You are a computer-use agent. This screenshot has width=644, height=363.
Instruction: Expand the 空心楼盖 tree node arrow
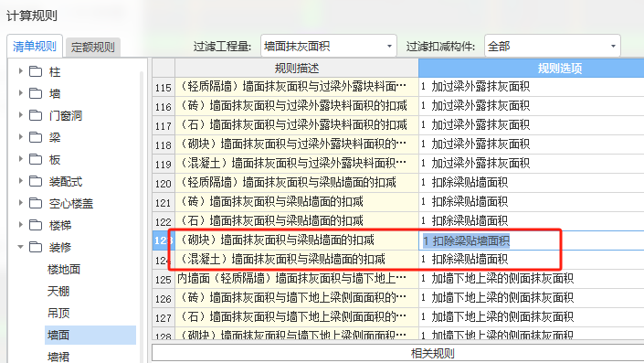(20, 203)
